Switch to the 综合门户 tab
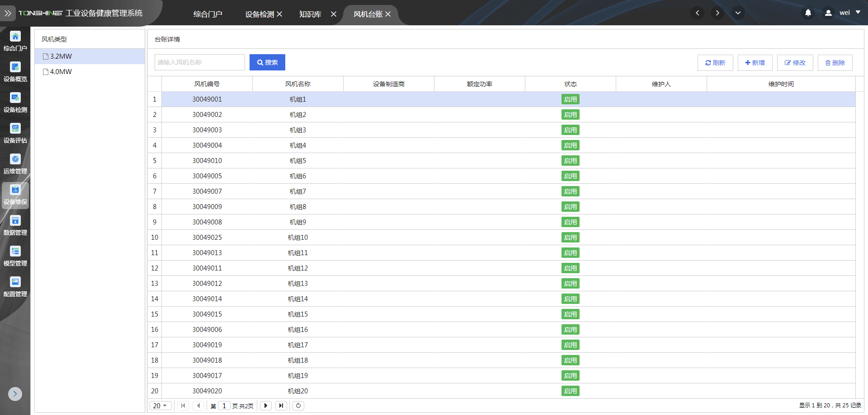868x415 pixels. point(208,14)
